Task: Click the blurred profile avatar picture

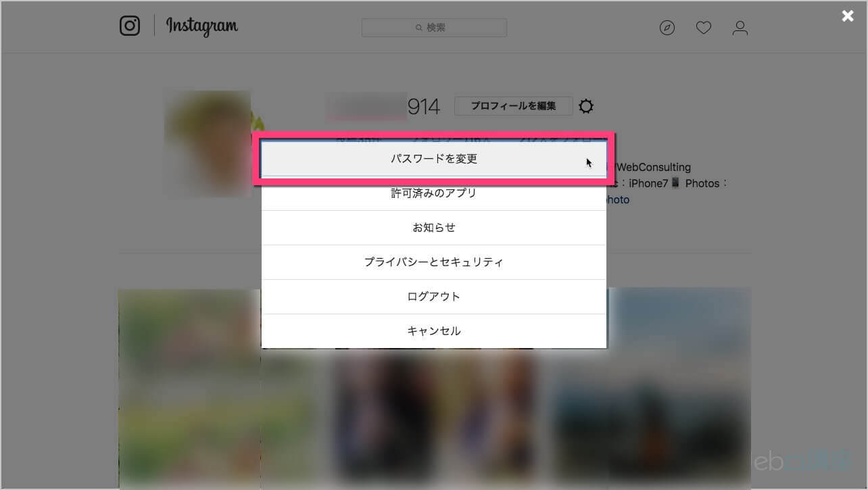Action: (208, 144)
